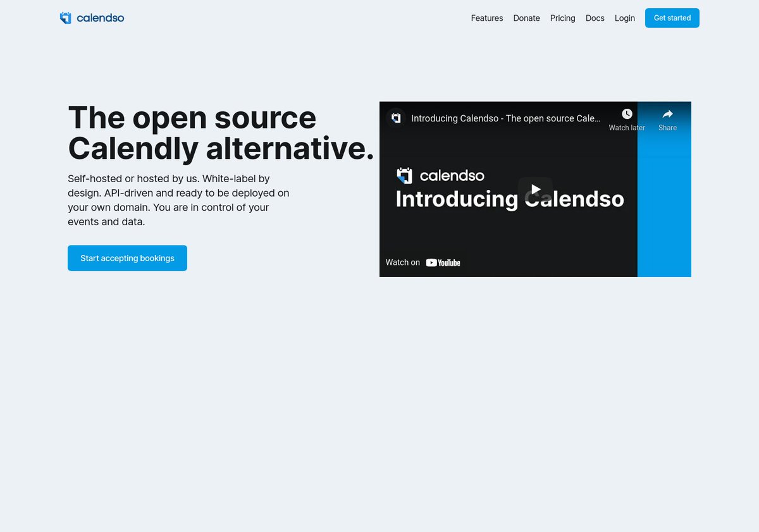Click the Watch later clock icon
Viewport: 759px width, 532px height.
point(627,114)
